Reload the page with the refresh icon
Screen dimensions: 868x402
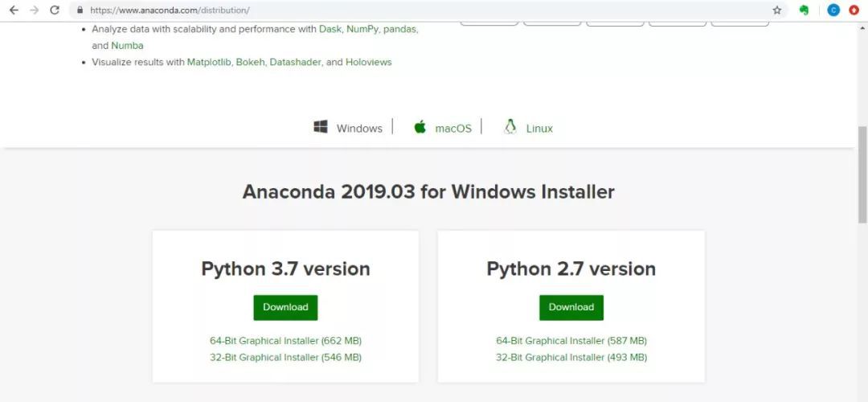click(x=55, y=10)
